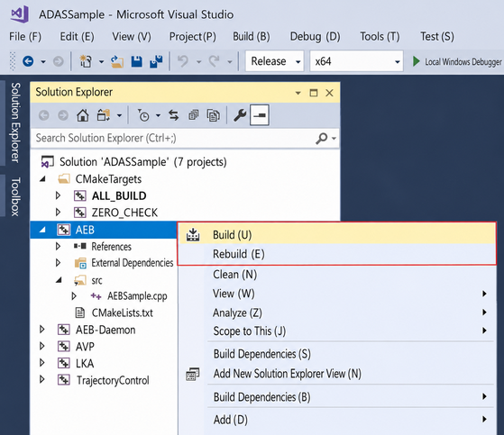Expand the References node
This screenshot has width=504, height=435.
[58, 246]
